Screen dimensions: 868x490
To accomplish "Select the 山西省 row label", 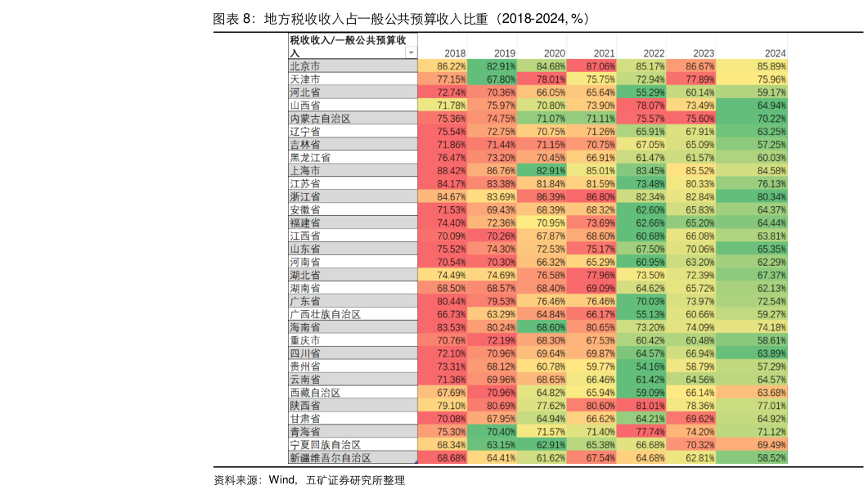I will [353, 106].
